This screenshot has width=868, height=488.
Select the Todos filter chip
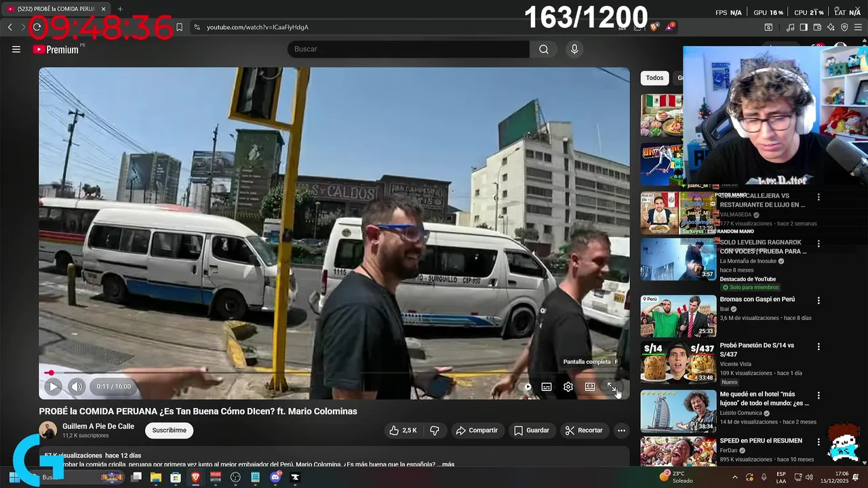pos(654,78)
